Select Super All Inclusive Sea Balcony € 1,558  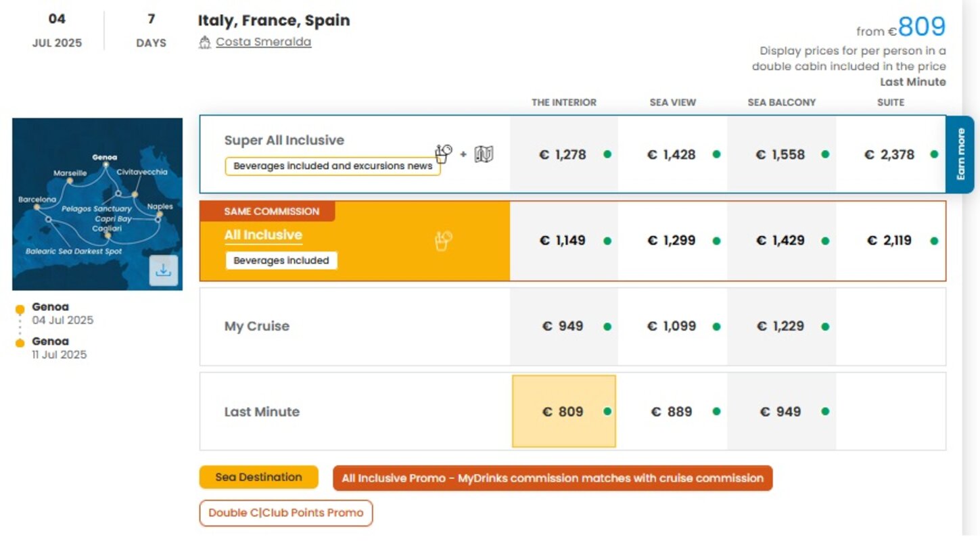(x=781, y=154)
